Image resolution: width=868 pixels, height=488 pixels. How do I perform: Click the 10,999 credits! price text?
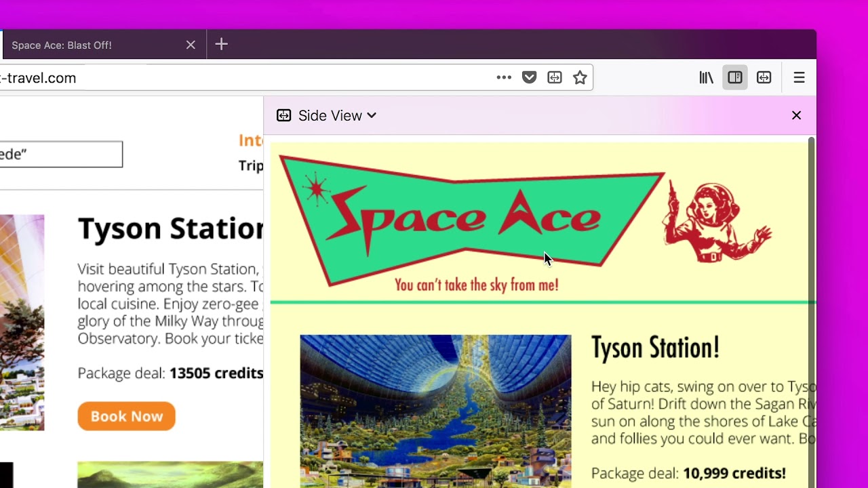pyautogui.click(x=734, y=473)
